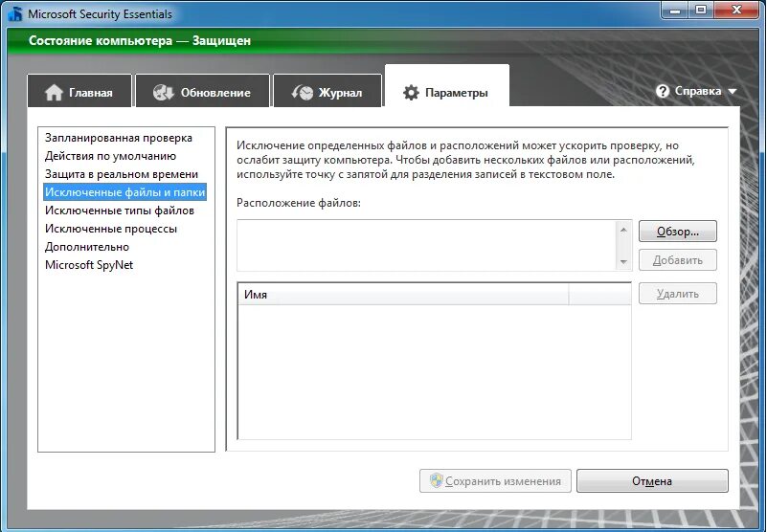
Task: Click the text field scroll up arrow
Action: click(623, 229)
